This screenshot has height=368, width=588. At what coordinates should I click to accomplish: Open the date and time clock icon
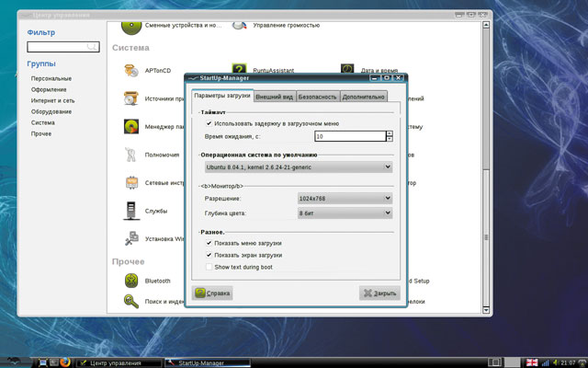tap(347, 69)
